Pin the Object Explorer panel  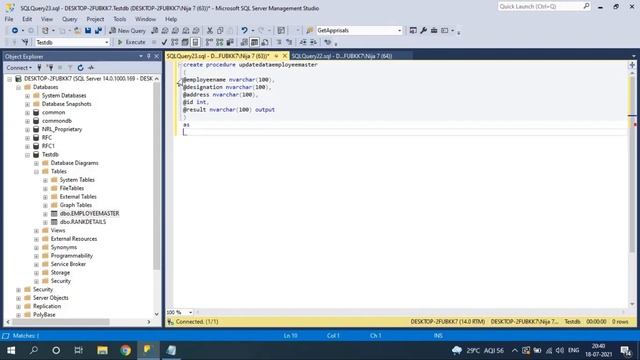click(x=149, y=56)
